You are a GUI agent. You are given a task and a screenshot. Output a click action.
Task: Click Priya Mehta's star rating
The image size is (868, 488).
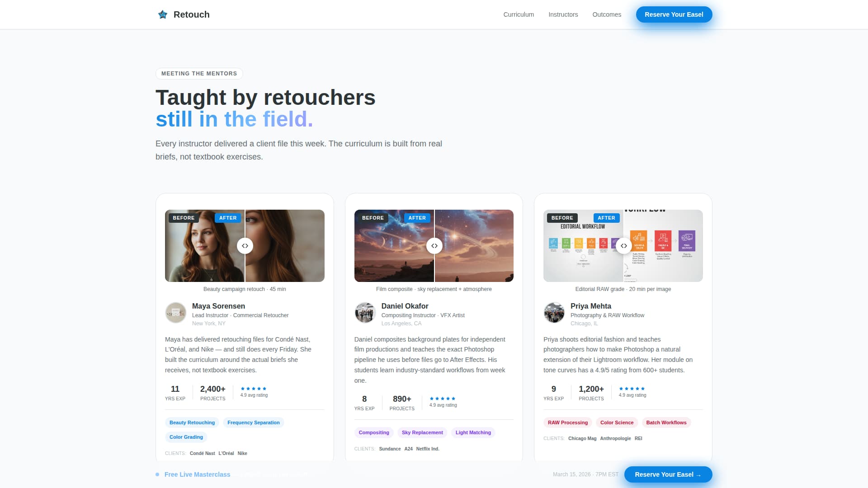point(632,389)
